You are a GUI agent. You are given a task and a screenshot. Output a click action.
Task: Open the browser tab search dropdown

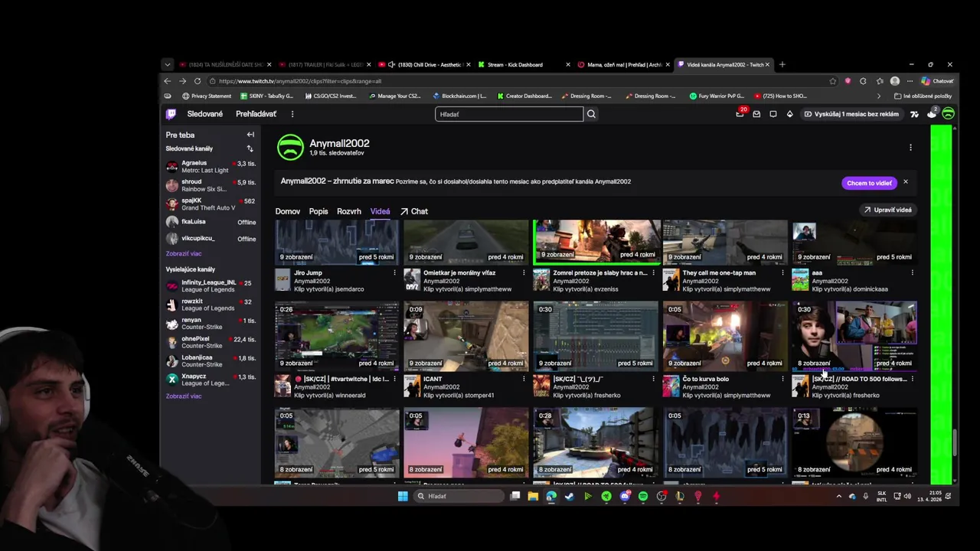click(168, 65)
